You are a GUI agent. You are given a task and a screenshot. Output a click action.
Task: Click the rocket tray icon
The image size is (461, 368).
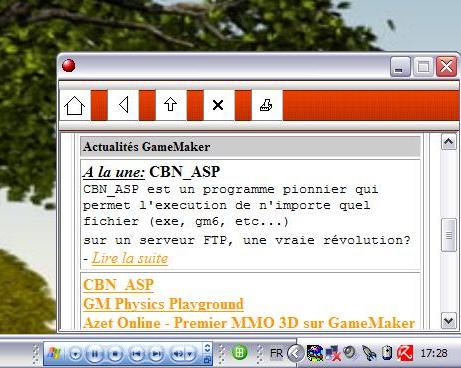coord(369,353)
